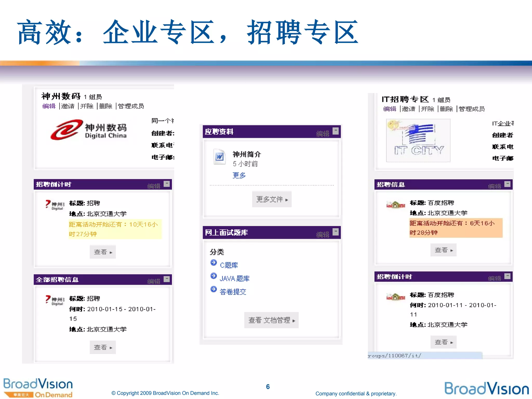Click the 神州简介 file name
This screenshot has width=532, height=399.
247,154
